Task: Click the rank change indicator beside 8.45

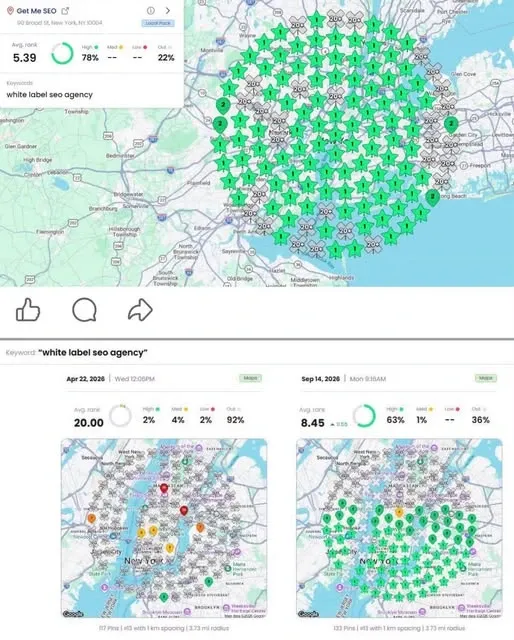Action: click(x=339, y=424)
